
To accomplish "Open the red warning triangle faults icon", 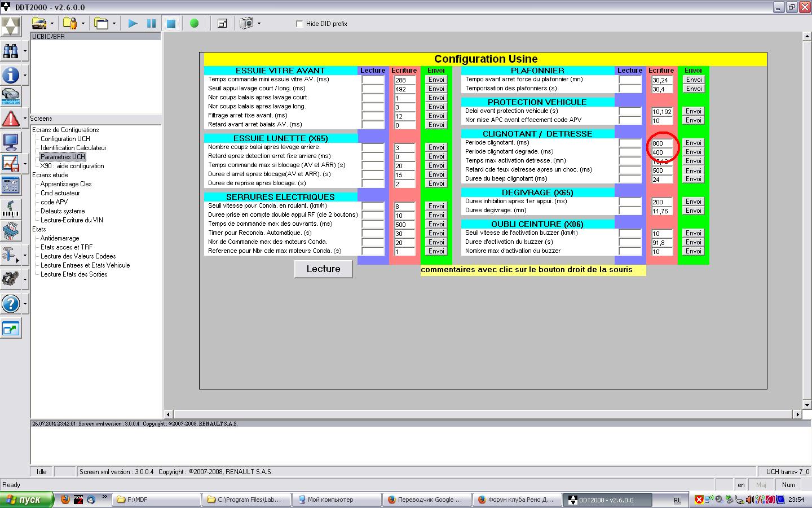I will [11, 119].
